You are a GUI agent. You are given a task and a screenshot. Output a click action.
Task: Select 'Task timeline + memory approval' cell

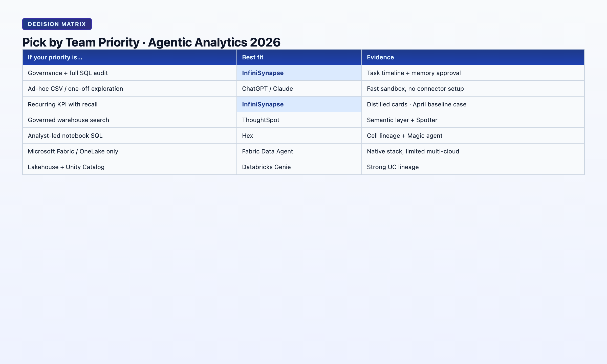473,73
